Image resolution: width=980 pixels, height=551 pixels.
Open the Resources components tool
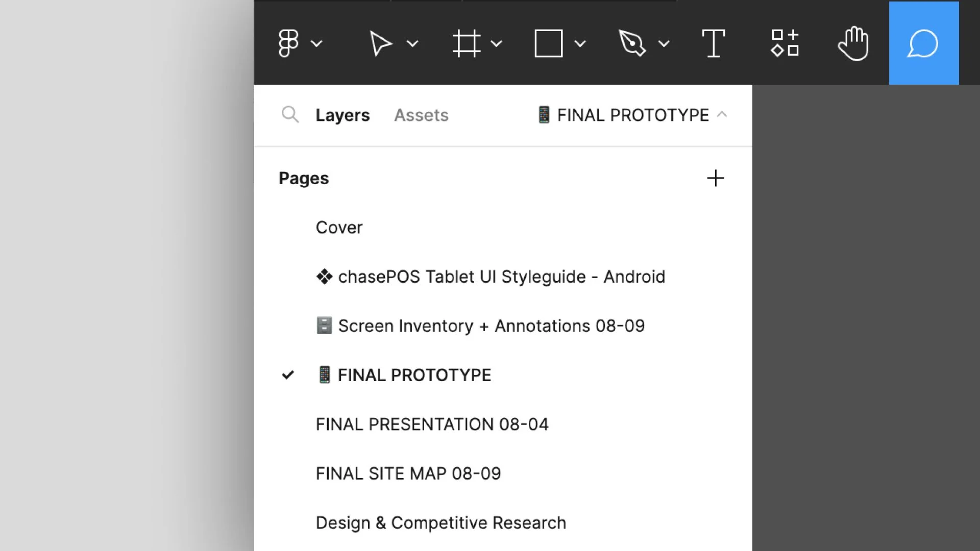click(x=785, y=43)
